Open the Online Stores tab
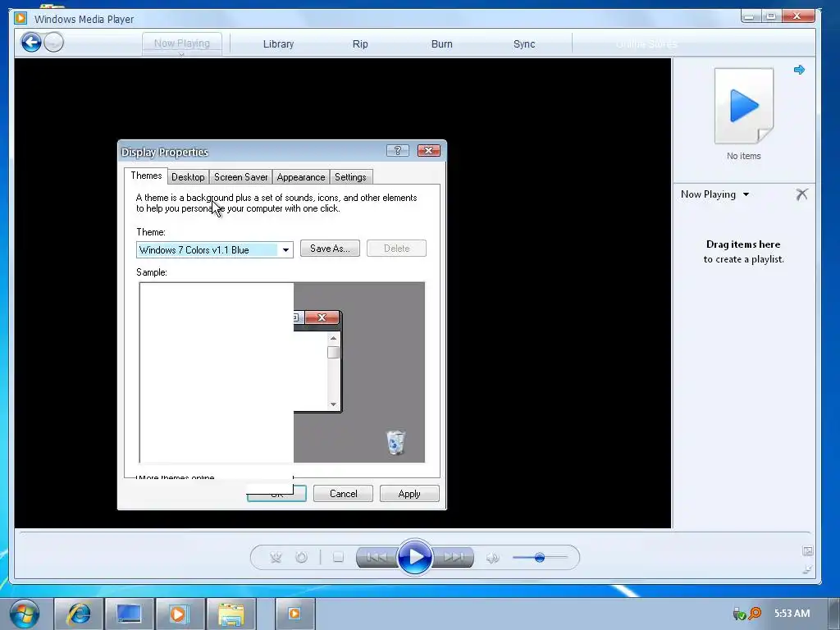Viewport: 840px width, 630px height. (646, 44)
